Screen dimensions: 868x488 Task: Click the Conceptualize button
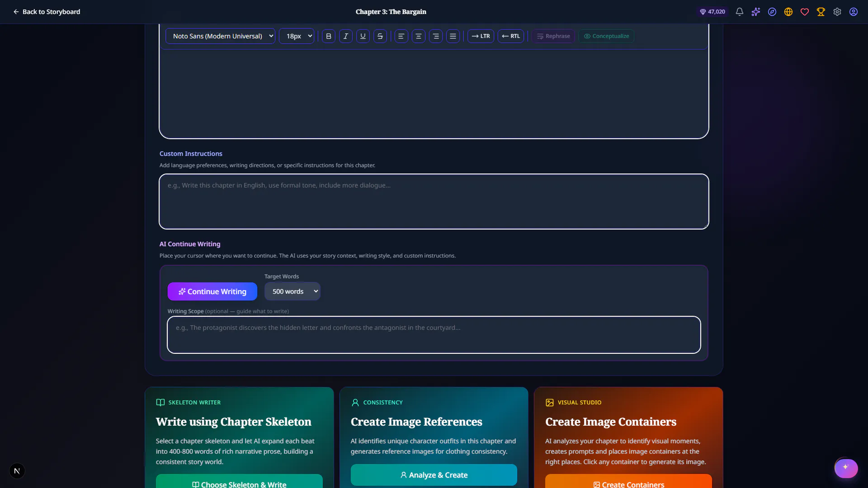pos(606,36)
